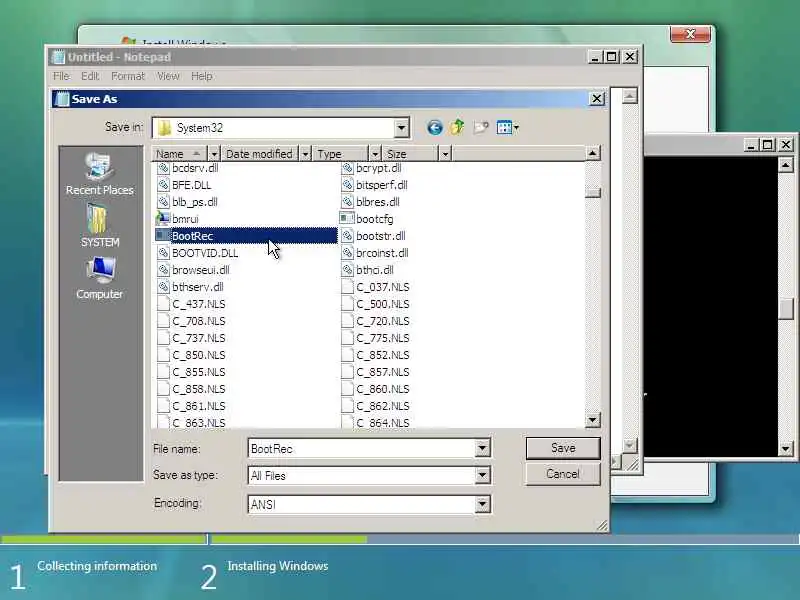The height and width of the screenshot is (600, 800).
Task: Click the file list scroll down arrow
Action: (x=592, y=420)
